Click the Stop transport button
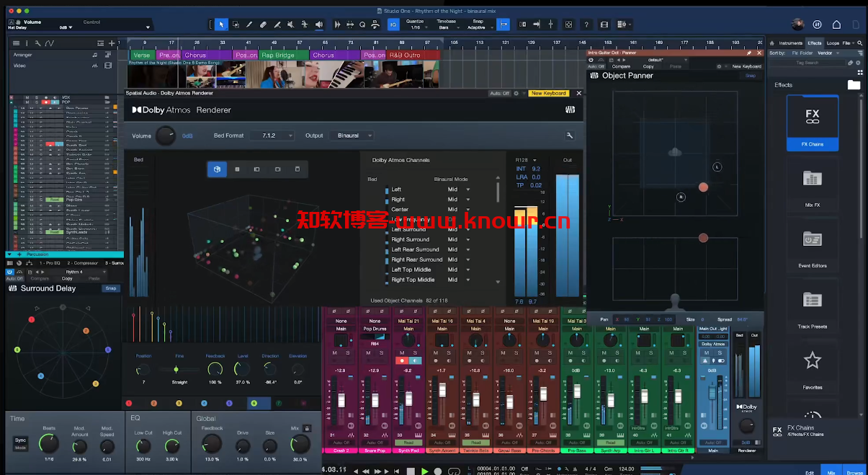The image size is (868, 475). pos(410,471)
